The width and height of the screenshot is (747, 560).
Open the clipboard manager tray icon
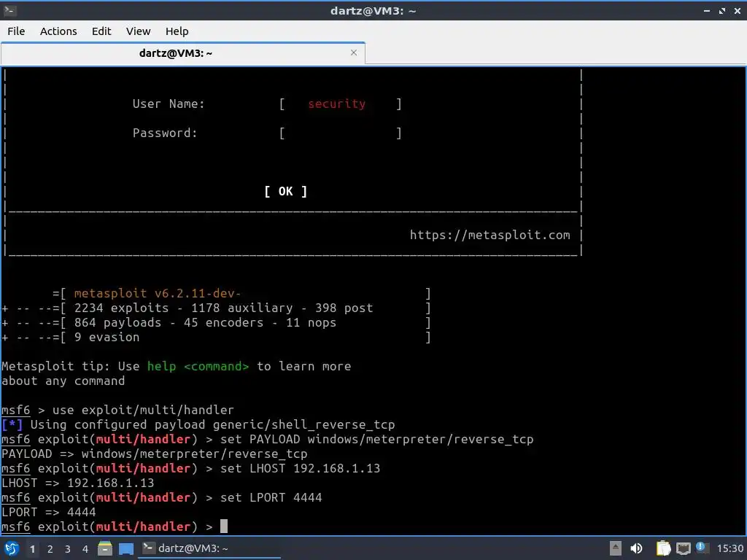663,548
